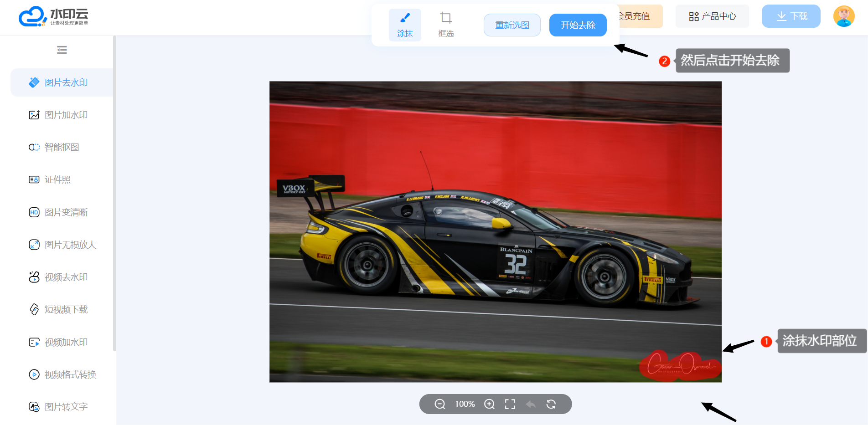
Task: Click the 水印云 logo
Action: click(x=53, y=16)
